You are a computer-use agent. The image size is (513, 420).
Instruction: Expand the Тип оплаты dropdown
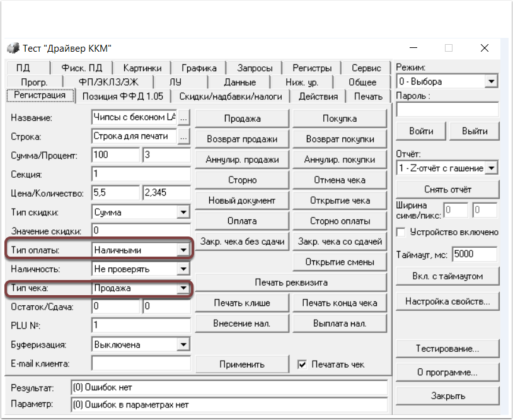point(183,250)
